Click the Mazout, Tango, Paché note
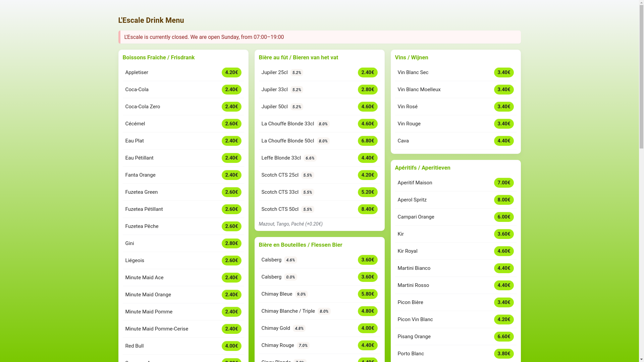 coord(290,224)
